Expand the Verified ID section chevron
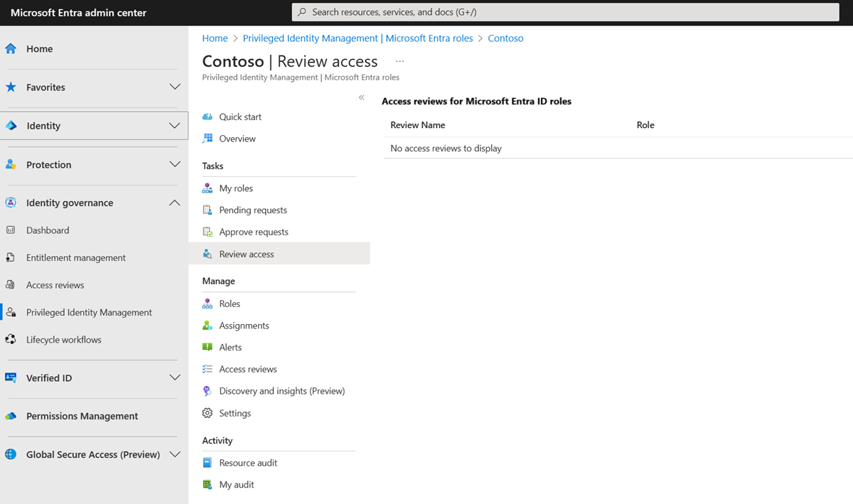 click(175, 377)
